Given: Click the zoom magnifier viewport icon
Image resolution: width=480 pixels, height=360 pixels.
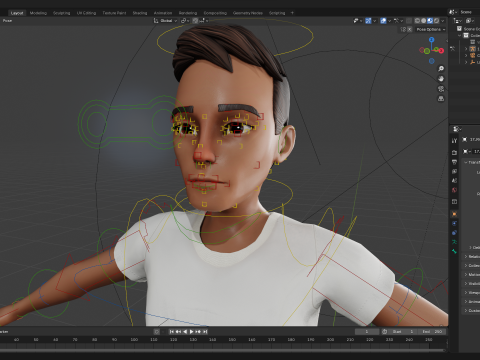Looking at the screenshot, I should point(441,69).
